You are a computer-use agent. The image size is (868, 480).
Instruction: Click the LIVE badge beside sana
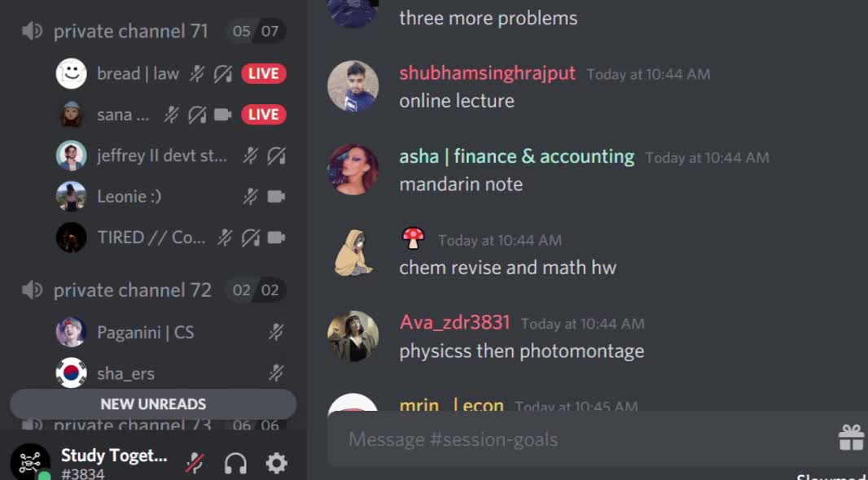[264, 115]
